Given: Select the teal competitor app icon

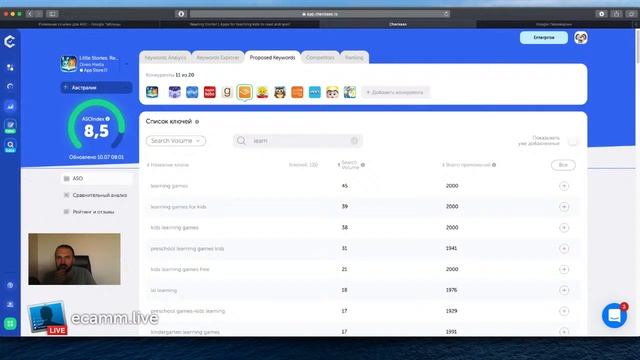Looking at the screenshot, I should [315, 92].
